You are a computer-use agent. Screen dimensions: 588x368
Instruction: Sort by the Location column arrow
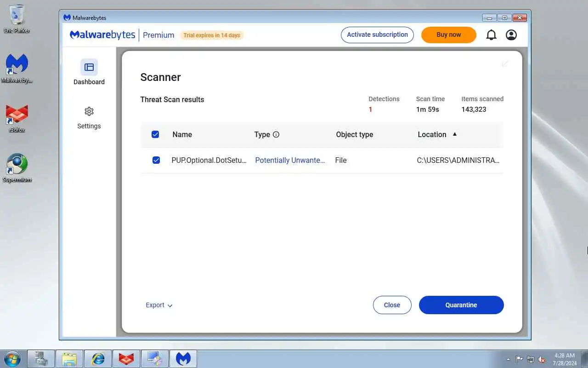click(455, 134)
